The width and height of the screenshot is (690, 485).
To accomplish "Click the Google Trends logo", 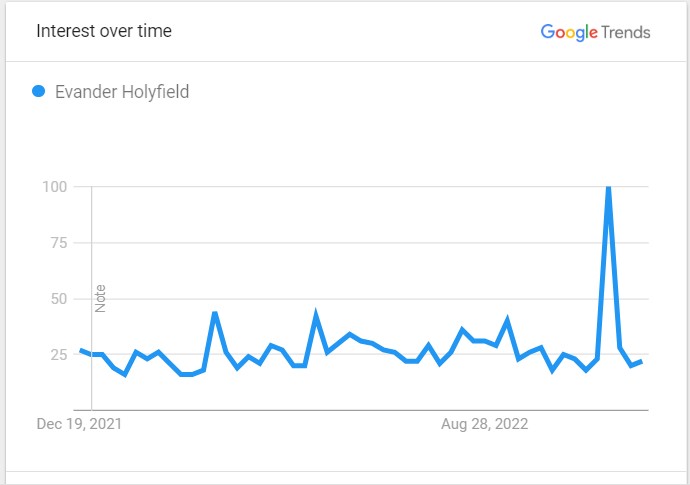I will click(x=595, y=32).
